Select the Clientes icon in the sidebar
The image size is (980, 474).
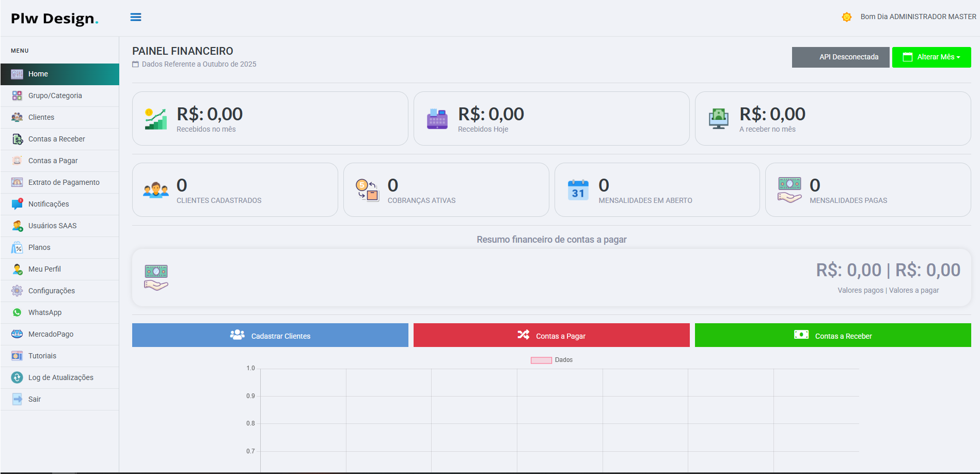(17, 117)
